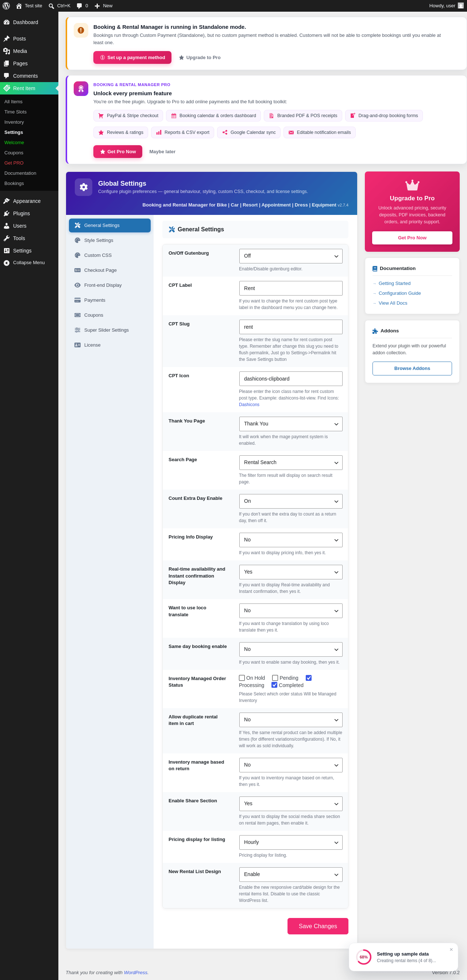Viewport: 467px width, 980px height.
Task: Click the plus icon beside New
Action: [97, 6]
